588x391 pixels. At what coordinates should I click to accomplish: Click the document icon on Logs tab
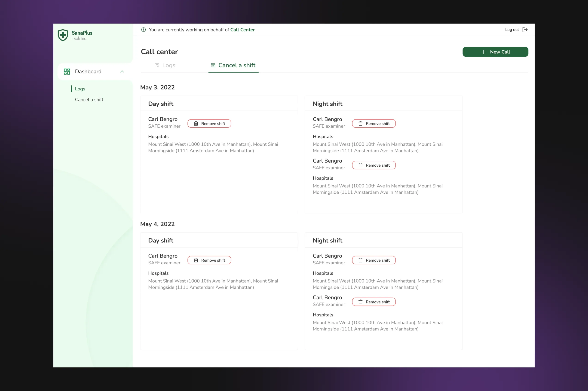coord(157,65)
